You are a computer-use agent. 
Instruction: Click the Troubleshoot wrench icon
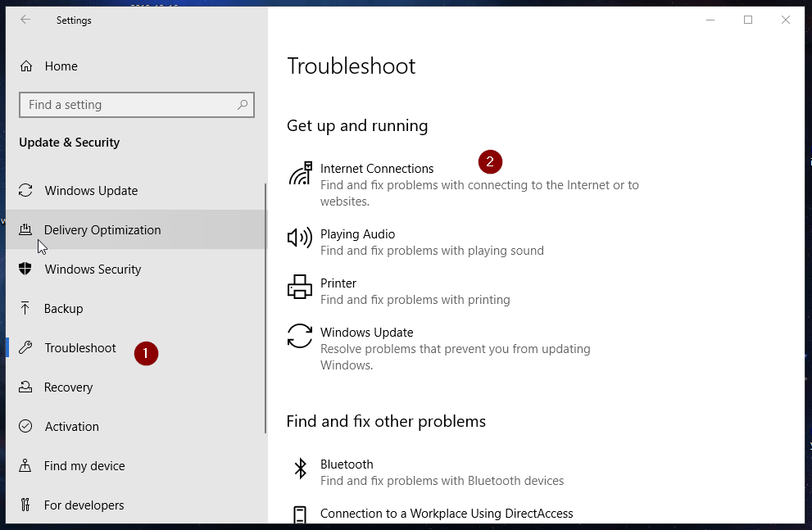[x=25, y=347]
